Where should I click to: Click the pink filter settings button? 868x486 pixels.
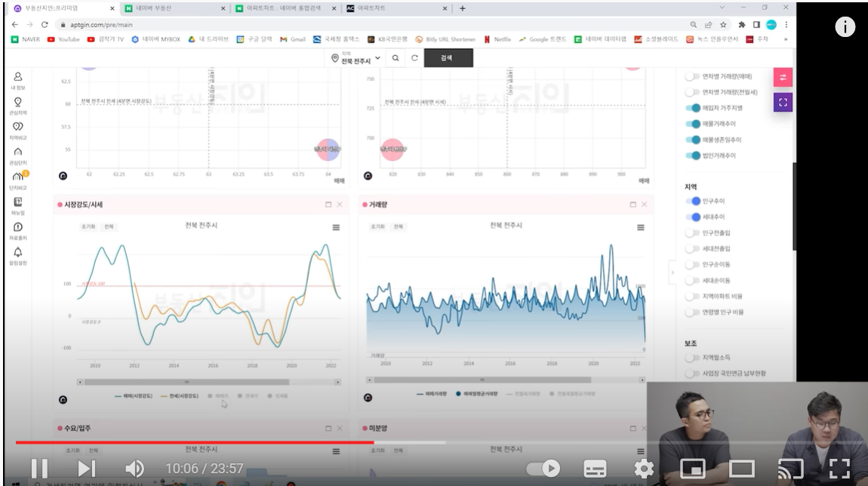[783, 78]
